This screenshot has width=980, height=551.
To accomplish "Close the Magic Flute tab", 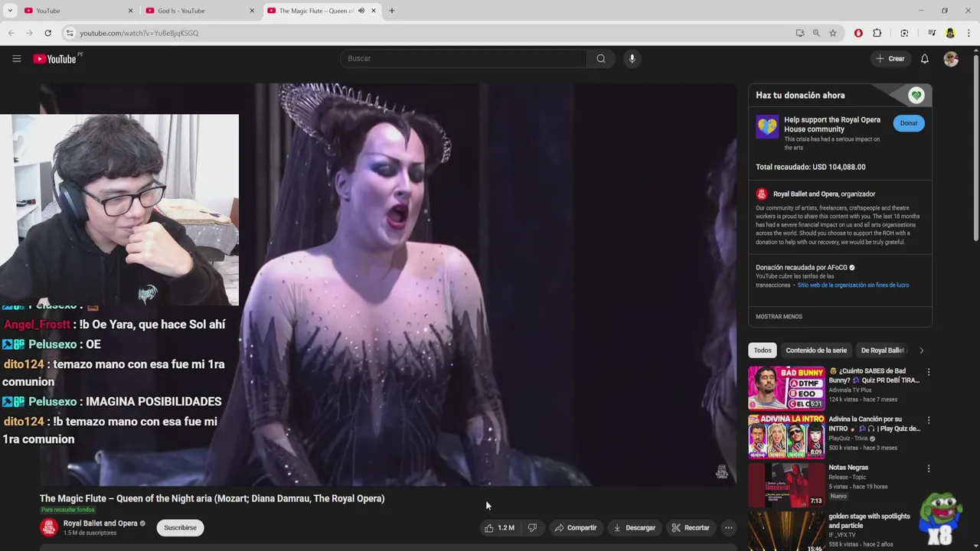I will [374, 11].
